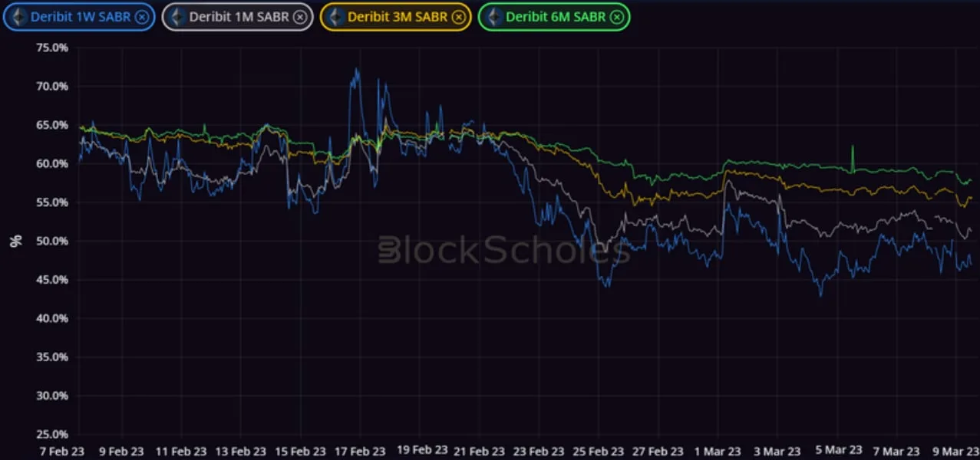This screenshot has height=460, width=980.
Task: Click the 9 Mar 23 date label
Action: [x=958, y=451]
